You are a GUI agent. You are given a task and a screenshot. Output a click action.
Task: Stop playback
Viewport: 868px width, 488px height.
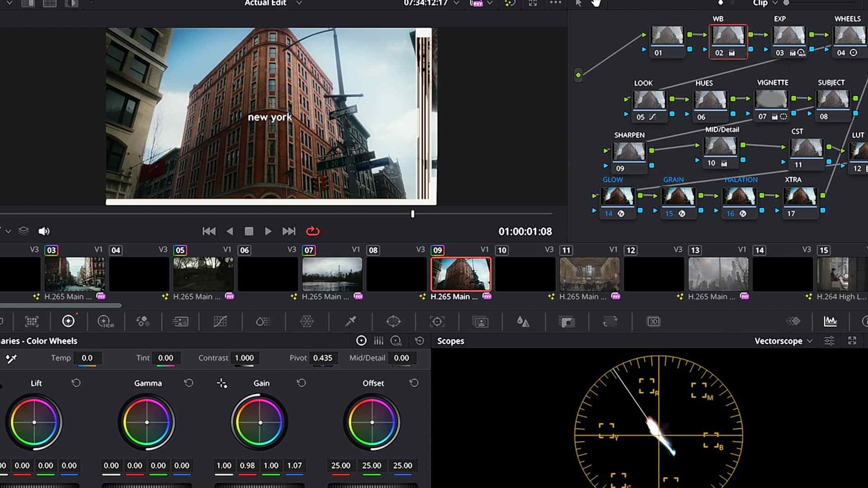(x=249, y=231)
